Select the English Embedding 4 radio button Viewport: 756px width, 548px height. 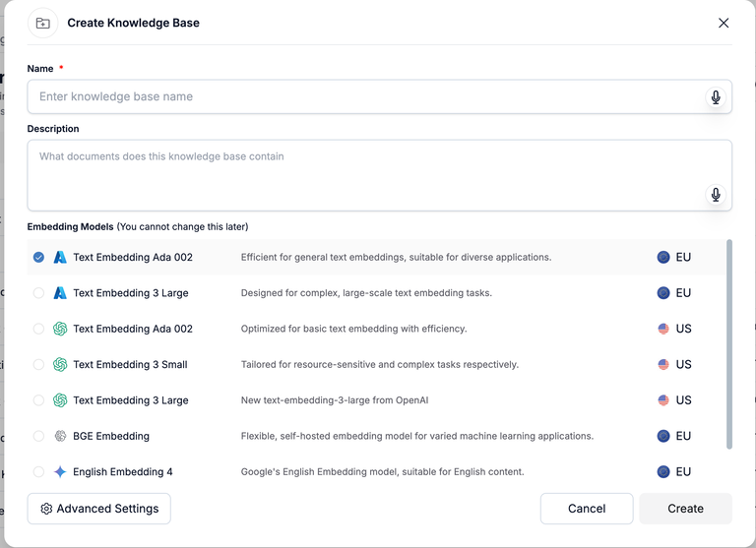coord(38,471)
